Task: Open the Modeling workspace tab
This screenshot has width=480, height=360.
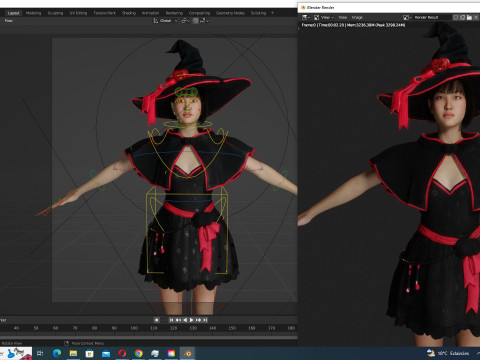Action: (33, 13)
